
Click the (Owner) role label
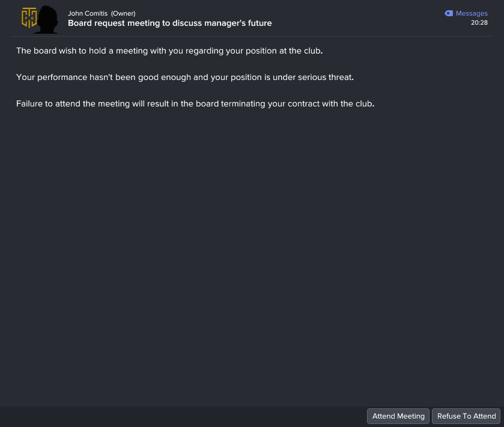point(123,13)
